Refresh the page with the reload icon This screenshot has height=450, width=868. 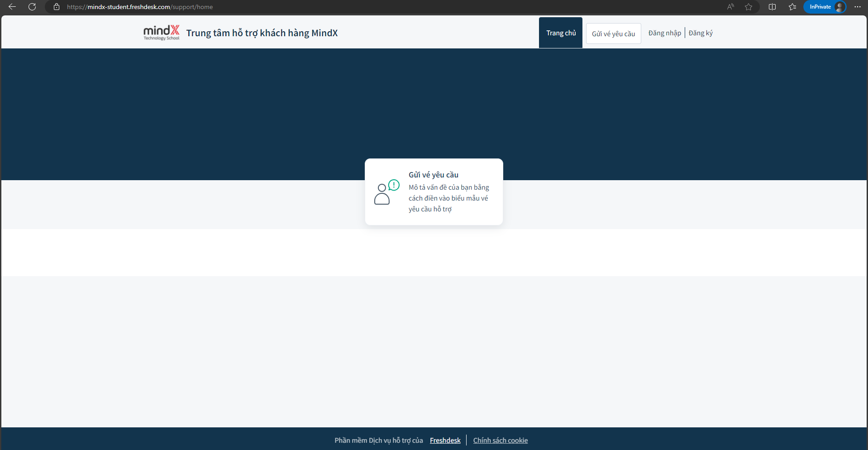tap(32, 7)
